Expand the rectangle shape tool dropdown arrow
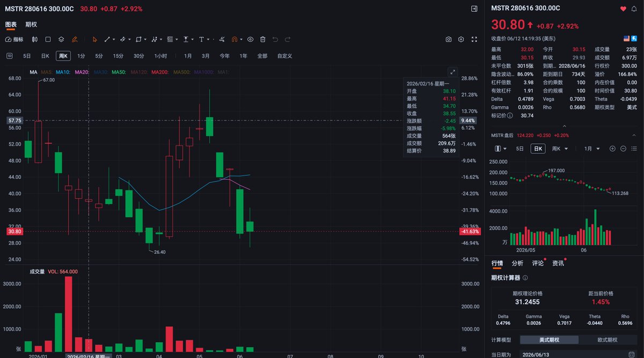 (146, 39)
